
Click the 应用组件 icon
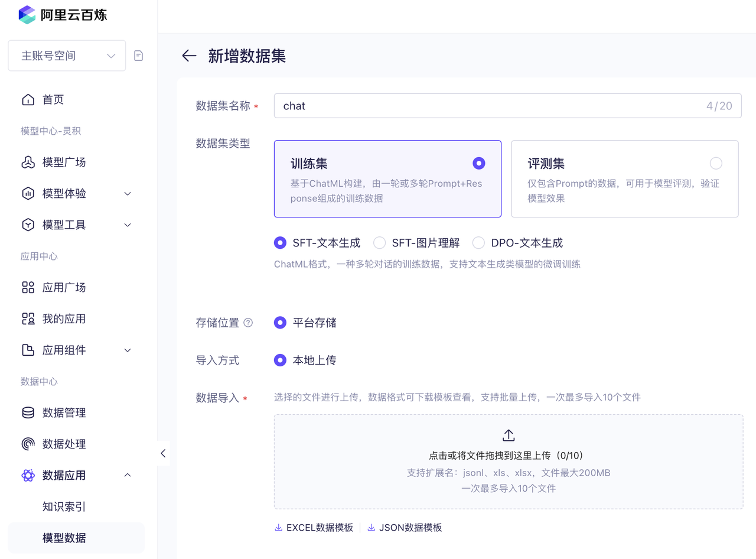28,350
